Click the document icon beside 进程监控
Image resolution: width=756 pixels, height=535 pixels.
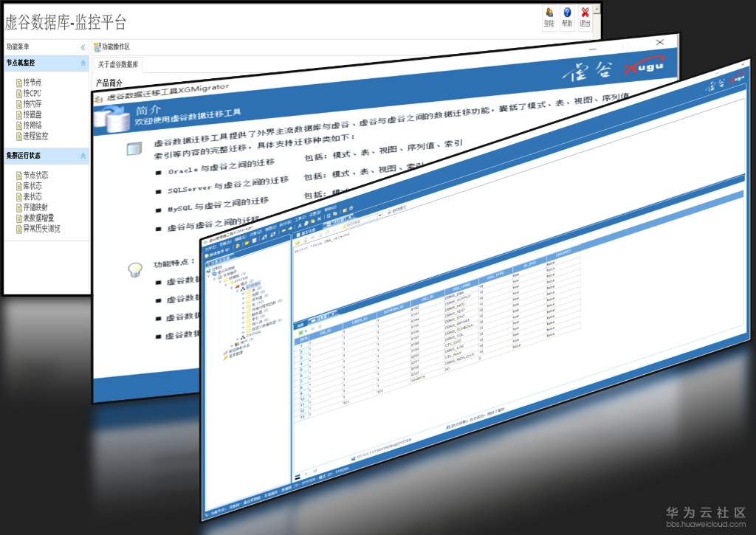[x=19, y=136]
